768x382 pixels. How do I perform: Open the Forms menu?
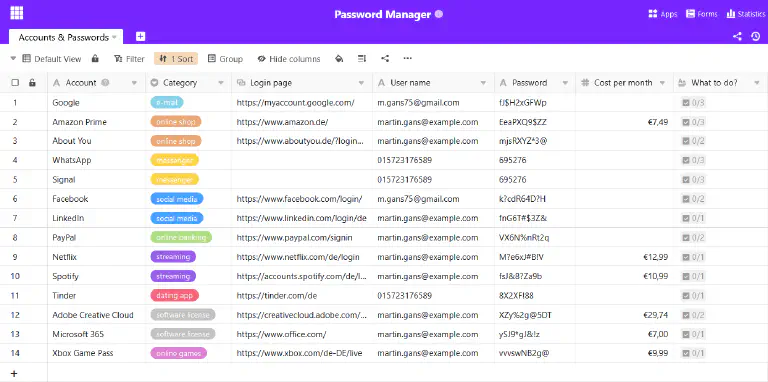(702, 14)
